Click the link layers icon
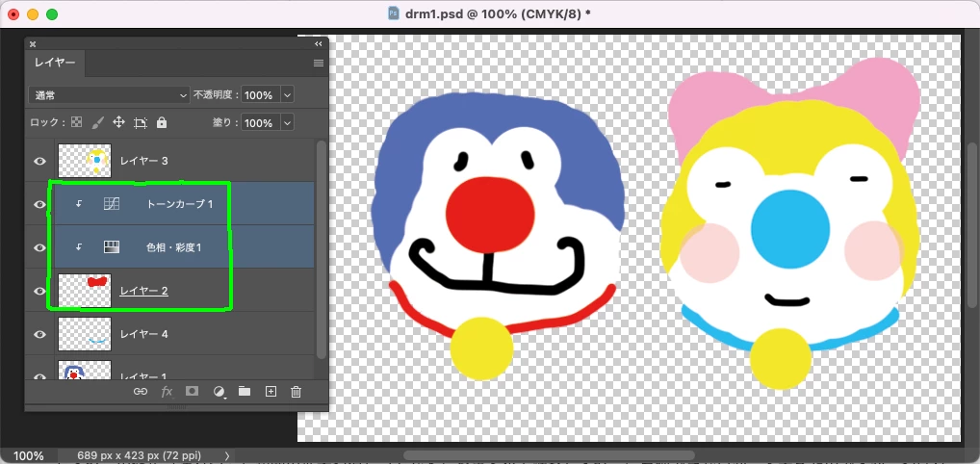 (x=141, y=392)
